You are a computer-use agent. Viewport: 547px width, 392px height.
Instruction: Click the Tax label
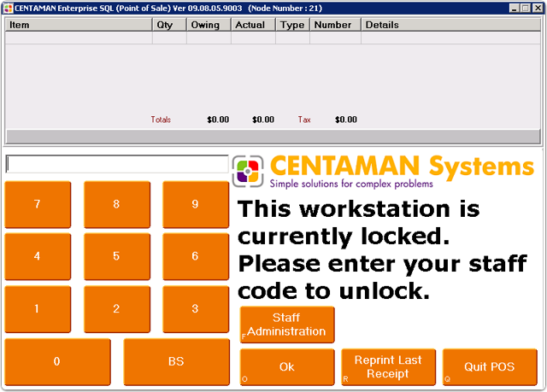(304, 120)
